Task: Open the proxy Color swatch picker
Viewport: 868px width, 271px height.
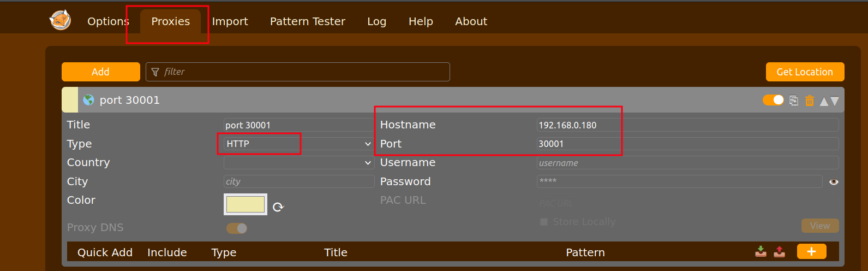Action: pyautogui.click(x=246, y=204)
